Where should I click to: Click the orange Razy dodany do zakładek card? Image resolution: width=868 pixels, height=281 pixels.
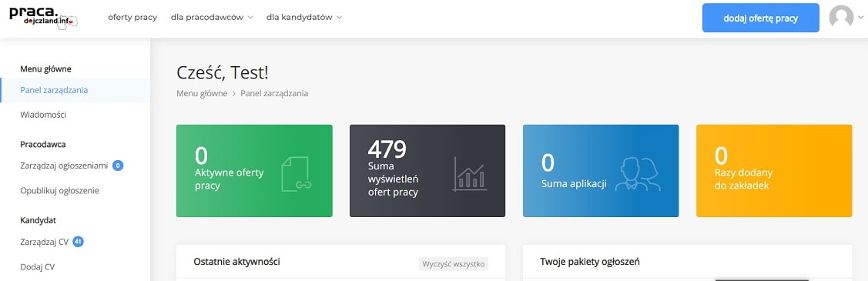pyautogui.click(x=774, y=171)
